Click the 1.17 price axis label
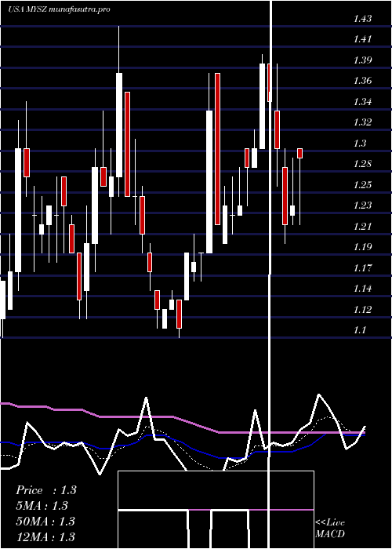The image size is (392, 549). click(x=362, y=268)
